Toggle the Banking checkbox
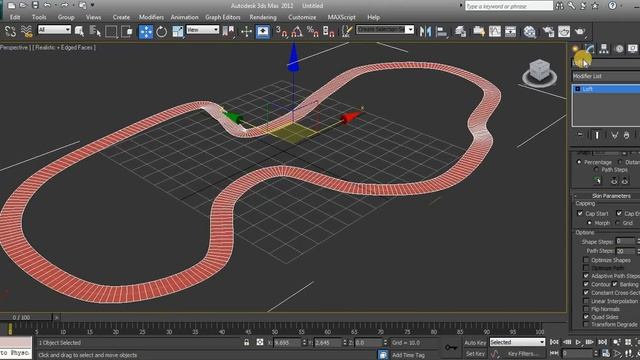The height and width of the screenshot is (360, 640). tap(615, 284)
